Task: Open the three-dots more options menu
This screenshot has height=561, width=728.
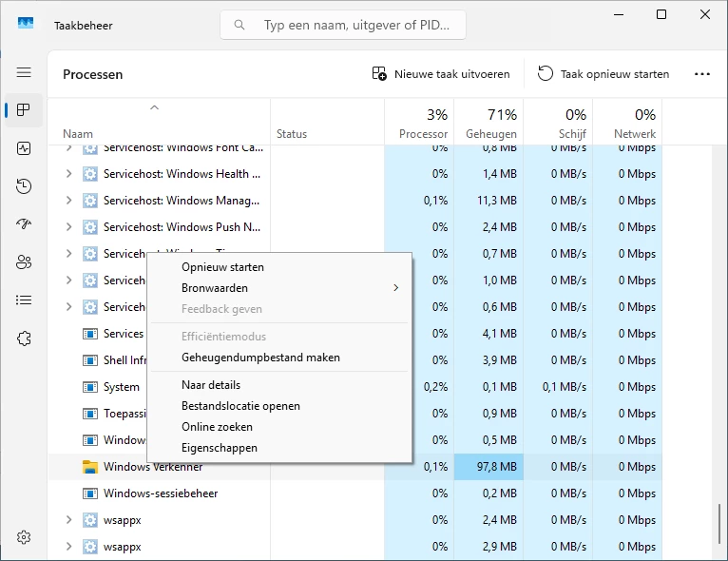Action: coord(702,74)
